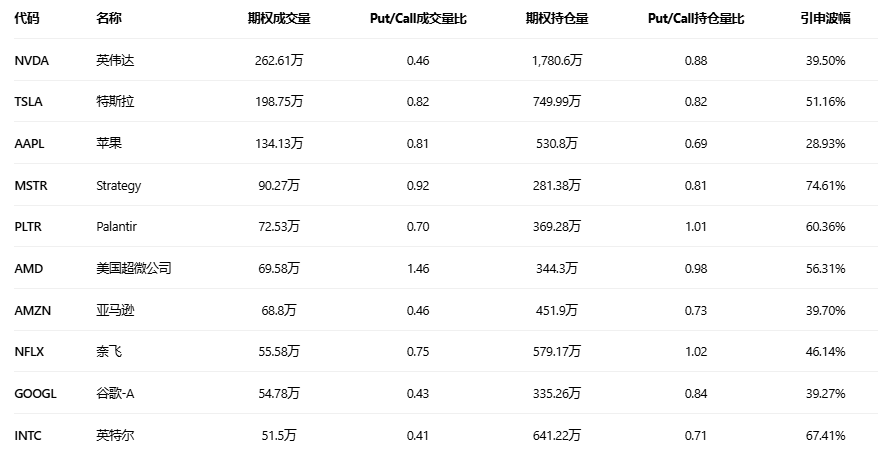Click the 奈飞 stock name
The height and width of the screenshot is (461, 880).
[109, 352]
